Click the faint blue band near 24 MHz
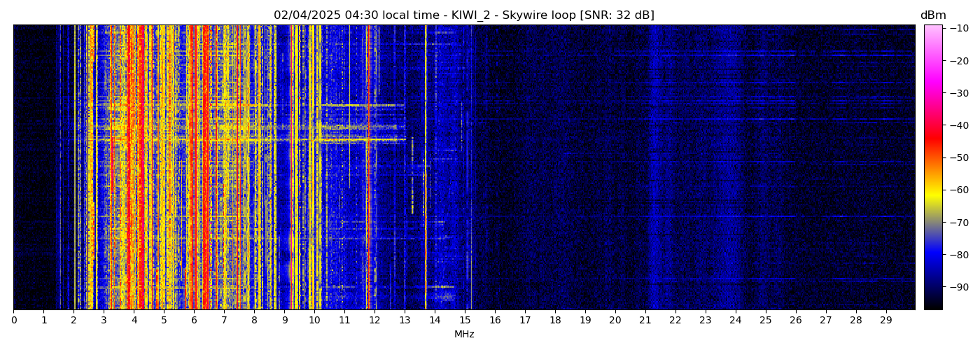Image resolution: width=980 pixels, height=350 pixels. pyautogui.click(x=734, y=168)
